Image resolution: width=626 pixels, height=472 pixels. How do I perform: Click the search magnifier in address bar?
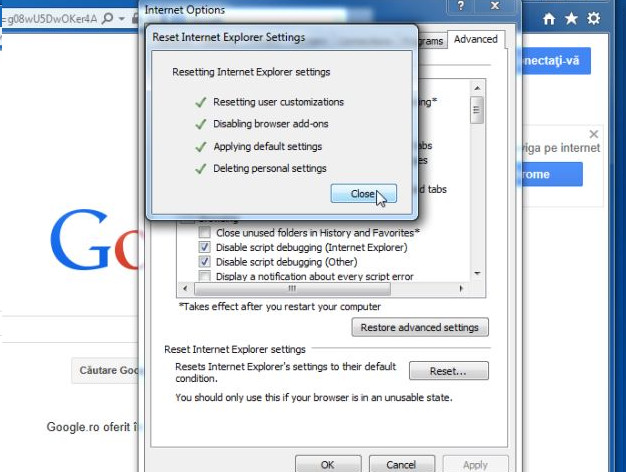(x=107, y=18)
